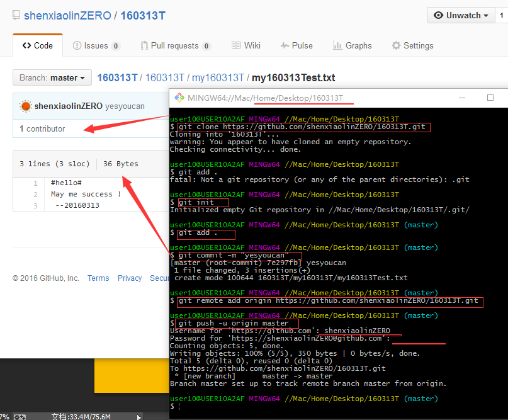The width and height of the screenshot is (508, 420).
Task: Open the Graphs tab
Action: click(352, 46)
